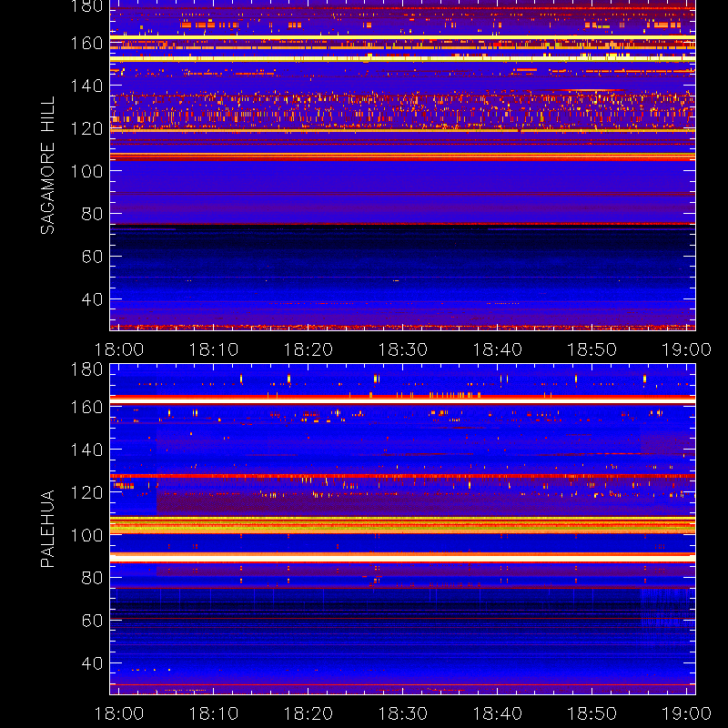Viewport: 728px width, 728px height.
Task: Click the 19:00 time label below Sagamore Hill plot
Action: point(686,349)
